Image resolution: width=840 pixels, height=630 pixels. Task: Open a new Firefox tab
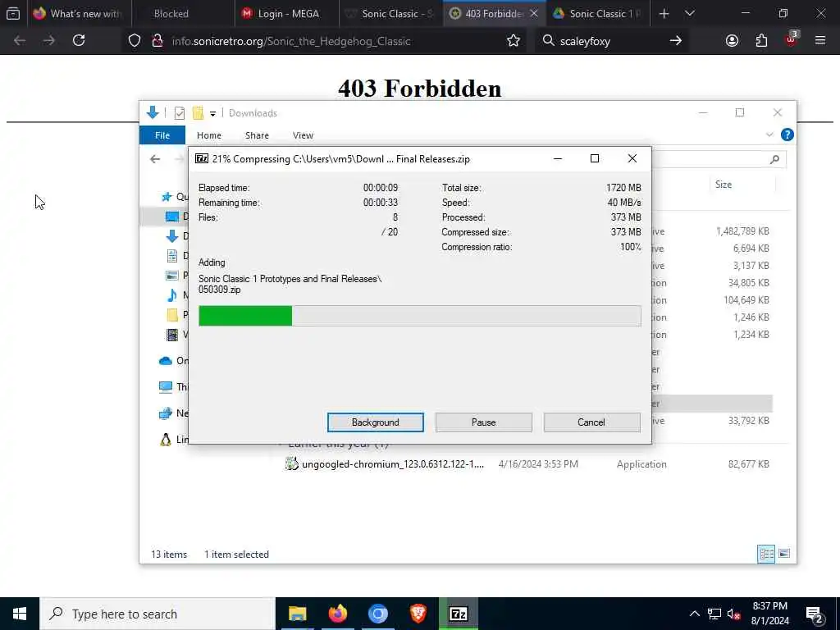pos(664,14)
